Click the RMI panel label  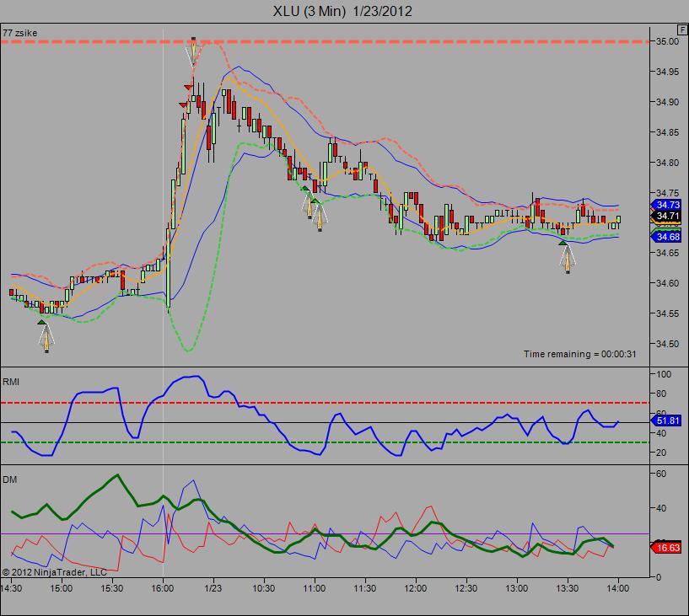[x=11, y=382]
